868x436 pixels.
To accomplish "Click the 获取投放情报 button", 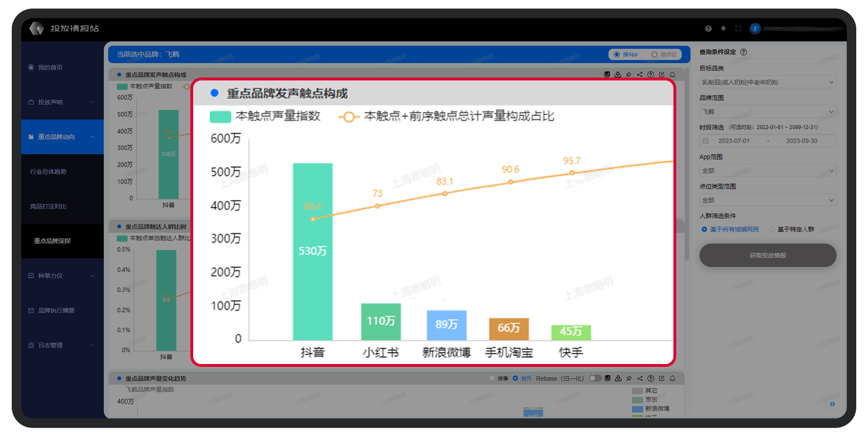I will (768, 255).
